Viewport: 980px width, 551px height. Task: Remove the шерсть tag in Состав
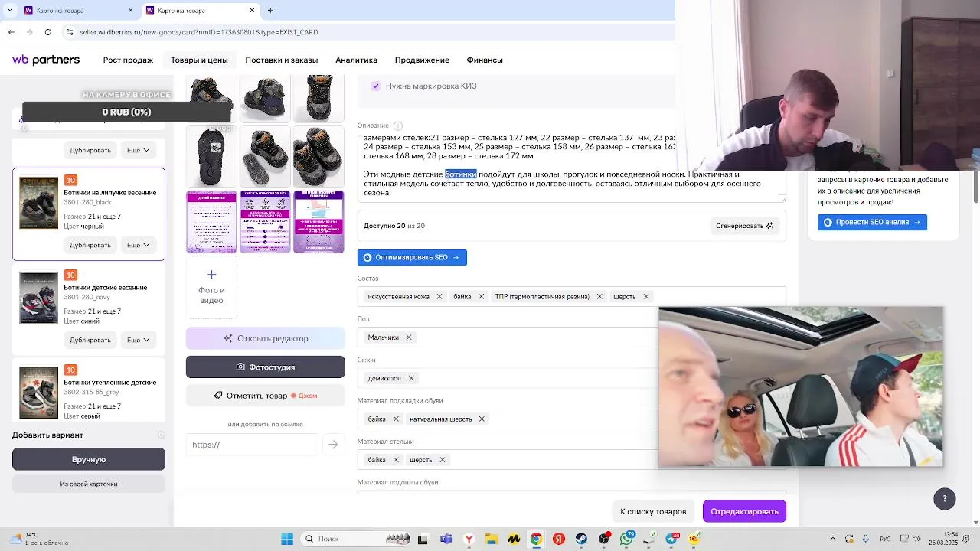(x=645, y=297)
